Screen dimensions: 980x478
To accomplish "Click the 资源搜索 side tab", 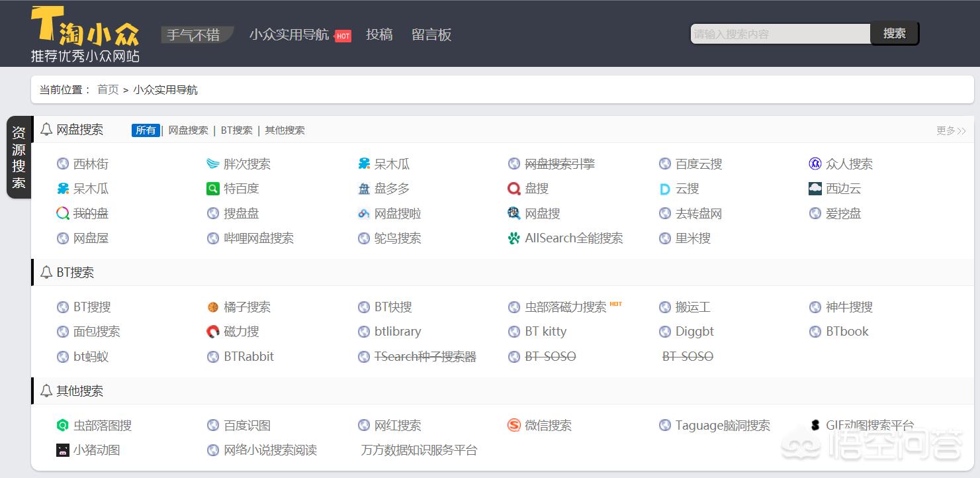I will (19, 157).
